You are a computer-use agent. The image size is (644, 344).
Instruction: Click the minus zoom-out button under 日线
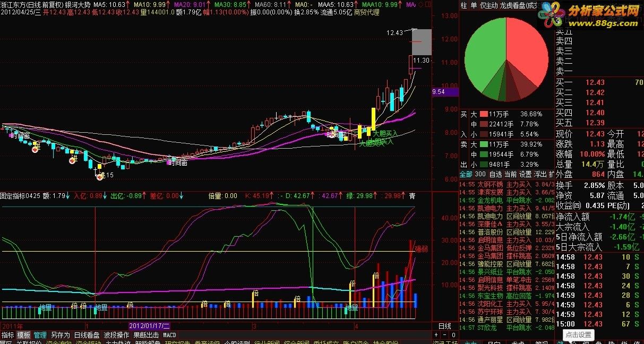pyautogui.click(x=444, y=335)
